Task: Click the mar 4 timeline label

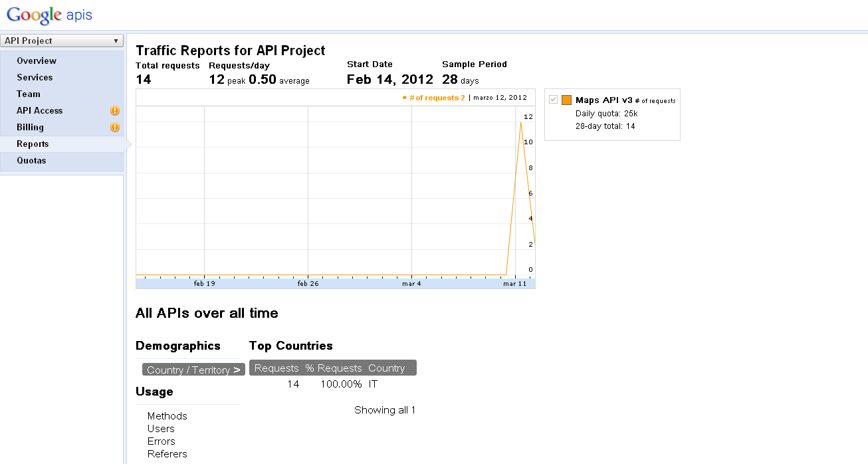Action: click(411, 284)
